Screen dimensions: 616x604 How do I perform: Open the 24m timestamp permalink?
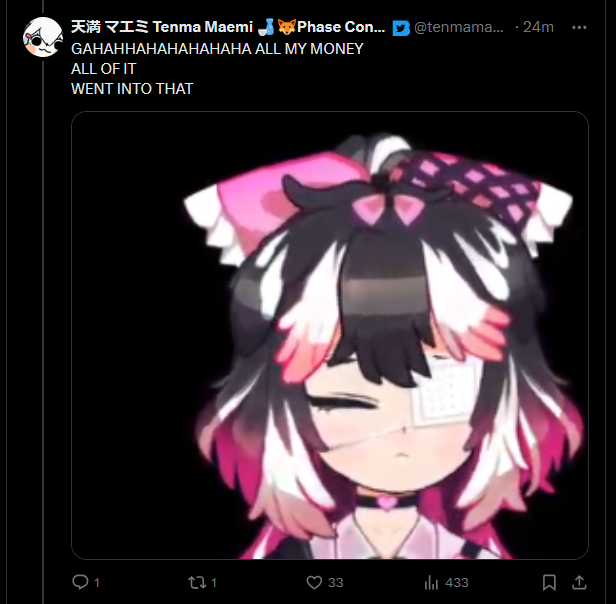(x=538, y=27)
